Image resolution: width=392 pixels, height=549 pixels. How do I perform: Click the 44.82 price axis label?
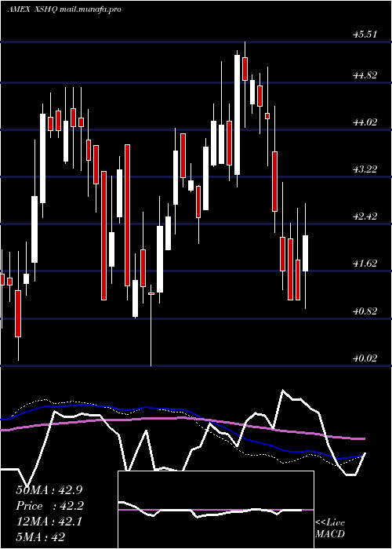coord(365,75)
